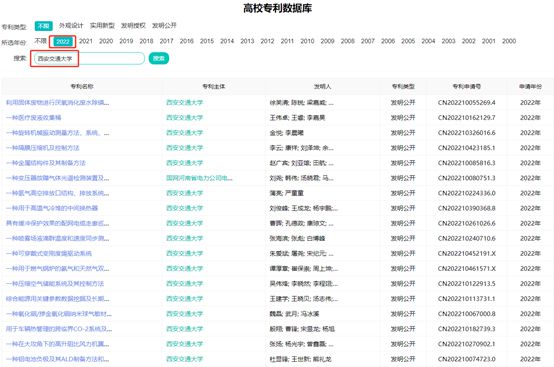
Task: Click 发明人 column header
Action: [x=322, y=87]
